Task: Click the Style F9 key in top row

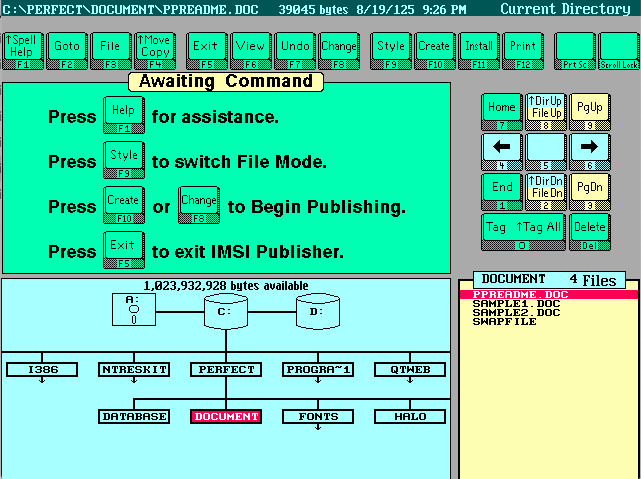Action: [390, 51]
